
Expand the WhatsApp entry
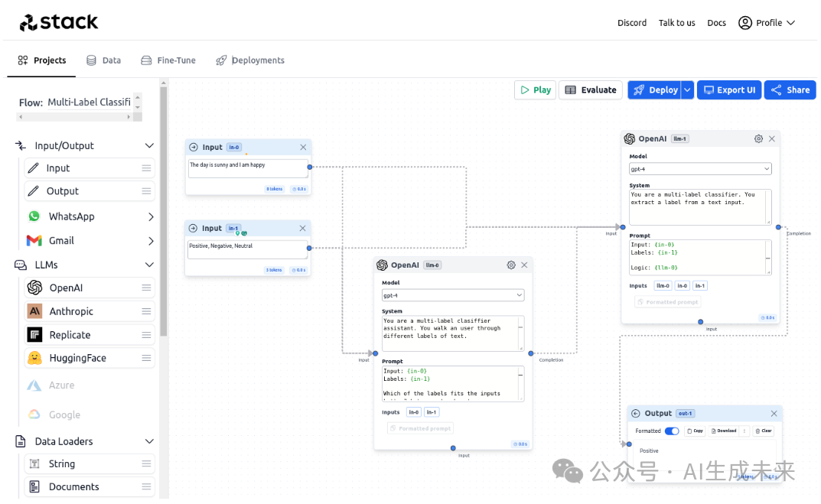[x=151, y=216]
